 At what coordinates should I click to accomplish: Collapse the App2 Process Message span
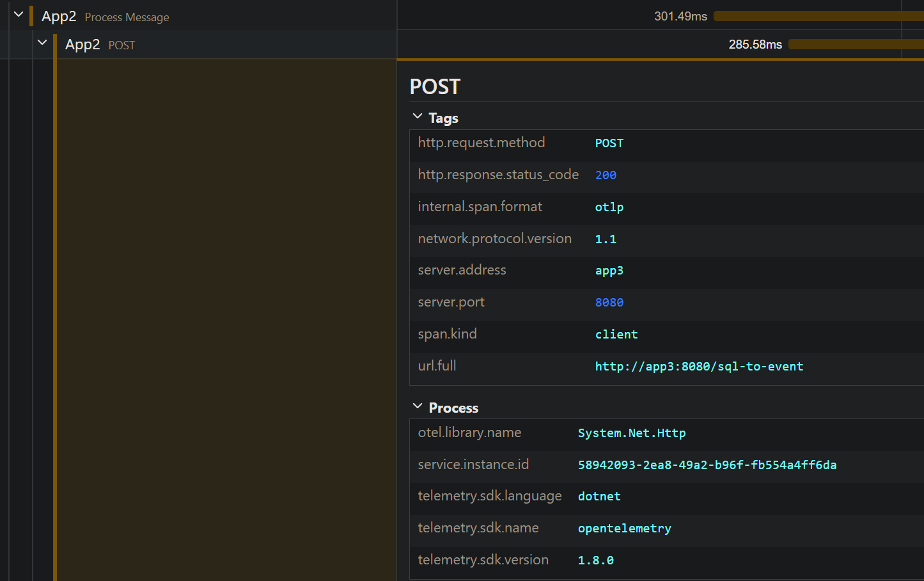pyautogui.click(x=19, y=14)
